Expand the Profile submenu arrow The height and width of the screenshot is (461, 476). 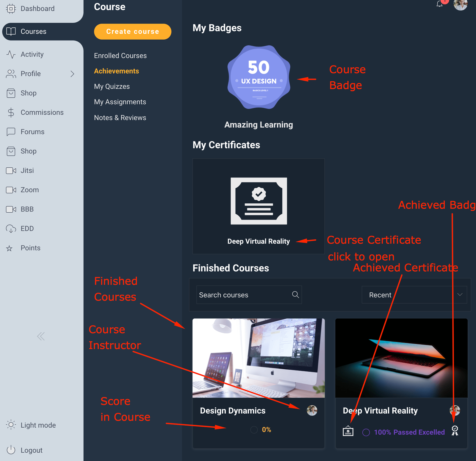pyautogui.click(x=72, y=74)
